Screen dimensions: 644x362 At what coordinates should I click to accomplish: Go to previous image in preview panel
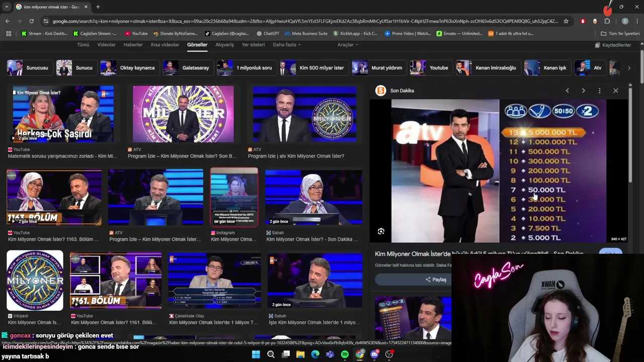pyautogui.click(x=567, y=90)
